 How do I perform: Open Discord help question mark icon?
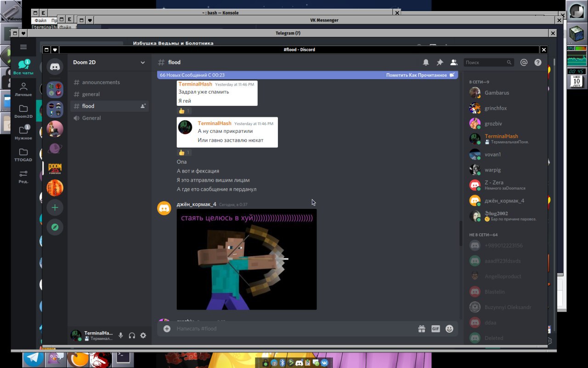[538, 62]
